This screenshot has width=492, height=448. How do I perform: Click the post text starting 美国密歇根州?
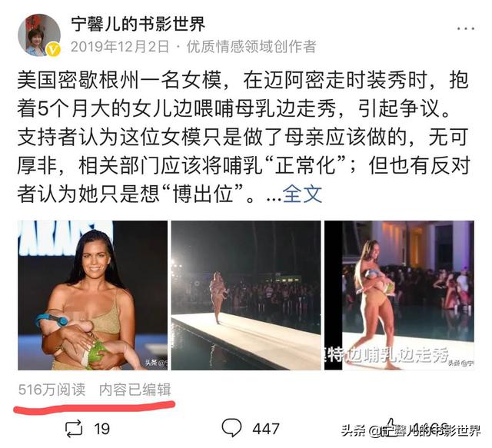pyautogui.click(x=244, y=137)
